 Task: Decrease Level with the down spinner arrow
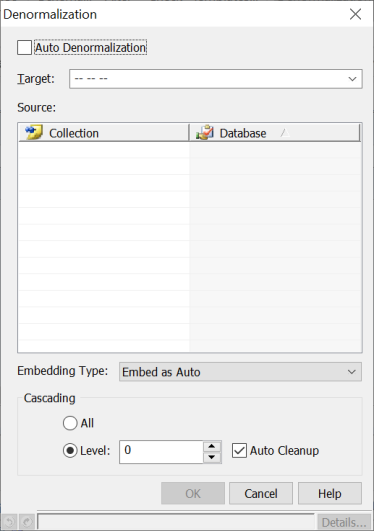[x=212, y=458]
